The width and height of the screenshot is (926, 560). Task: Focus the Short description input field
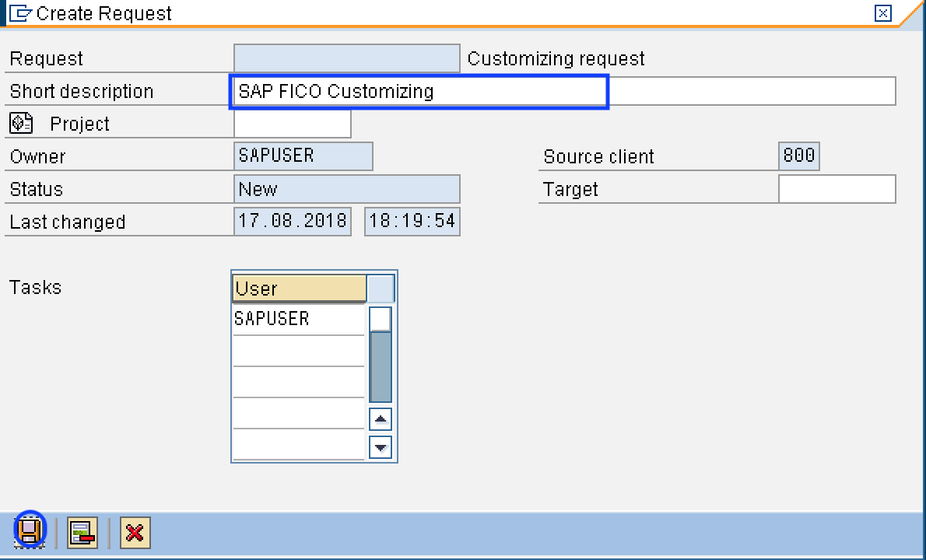coord(565,92)
